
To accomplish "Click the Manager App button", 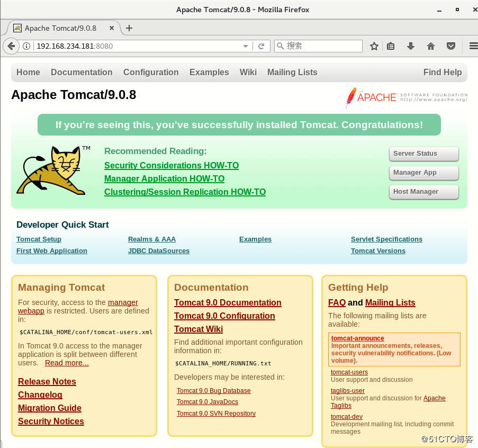I will coord(423,173).
